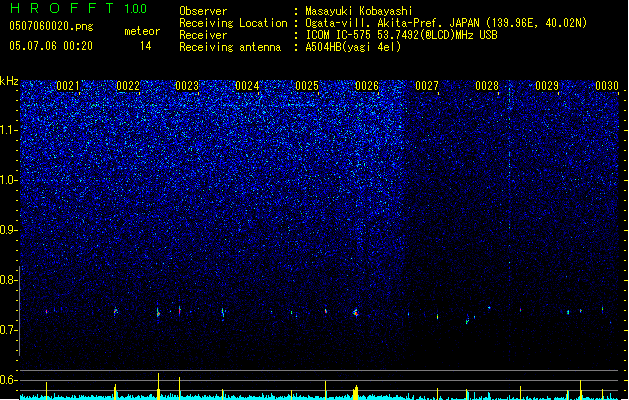Click the 0.7 frequency axis label
The image size is (629, 400).
click(8, 330)
